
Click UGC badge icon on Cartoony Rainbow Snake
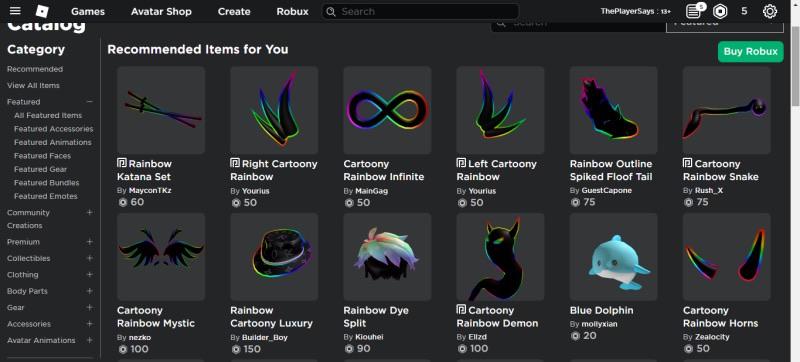(x=688, y=163)
